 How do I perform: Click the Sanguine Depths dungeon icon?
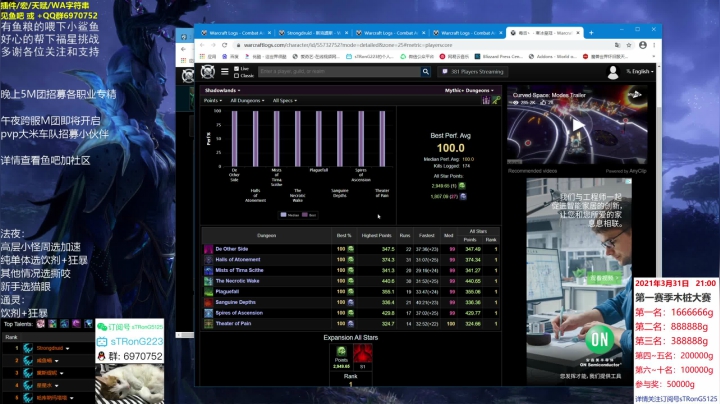pyautogui.click(x=208, y=303)
